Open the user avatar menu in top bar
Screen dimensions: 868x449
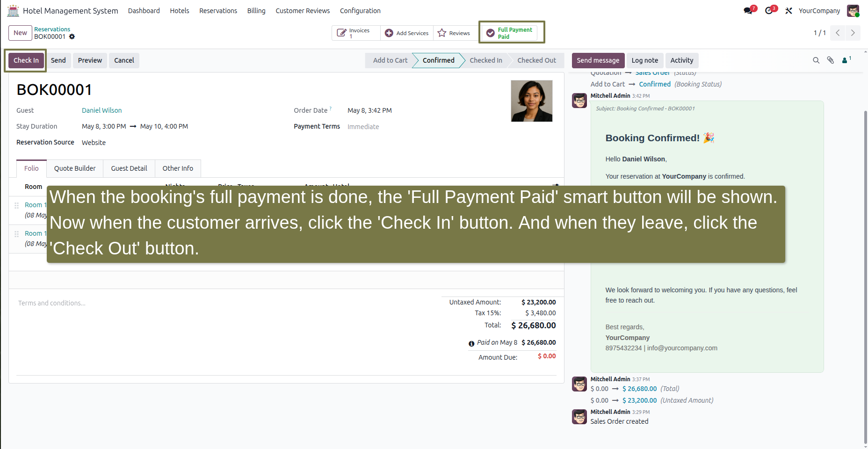pos(853,10)
